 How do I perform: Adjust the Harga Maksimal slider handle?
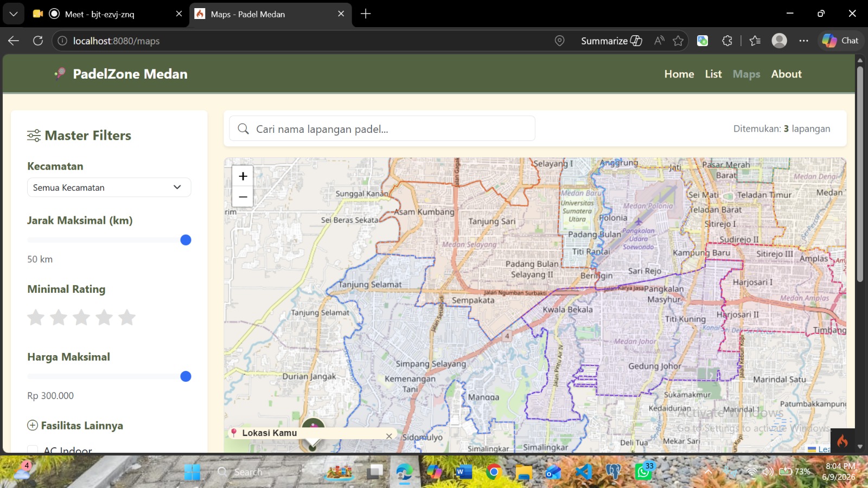[186, 376]
